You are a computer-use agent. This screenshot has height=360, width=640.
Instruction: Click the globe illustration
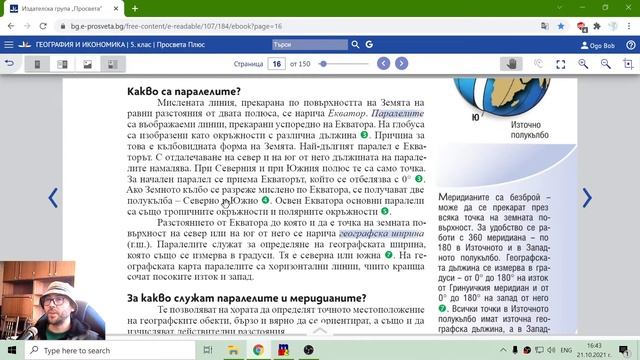coord(502,98)
